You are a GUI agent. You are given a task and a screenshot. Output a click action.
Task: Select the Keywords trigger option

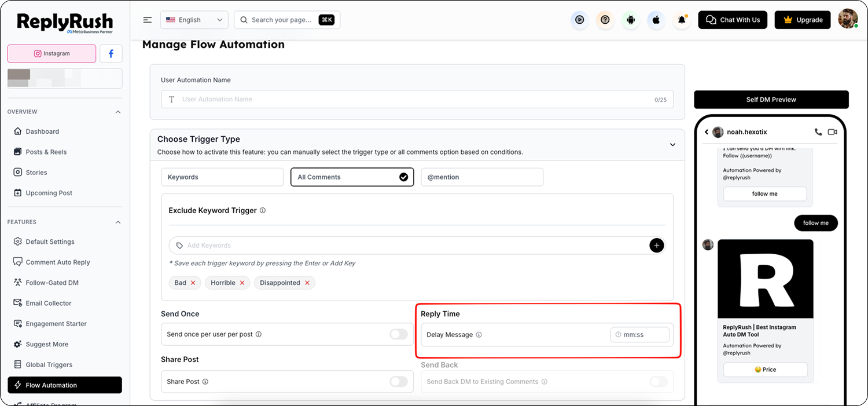click(x=222, y=177)
